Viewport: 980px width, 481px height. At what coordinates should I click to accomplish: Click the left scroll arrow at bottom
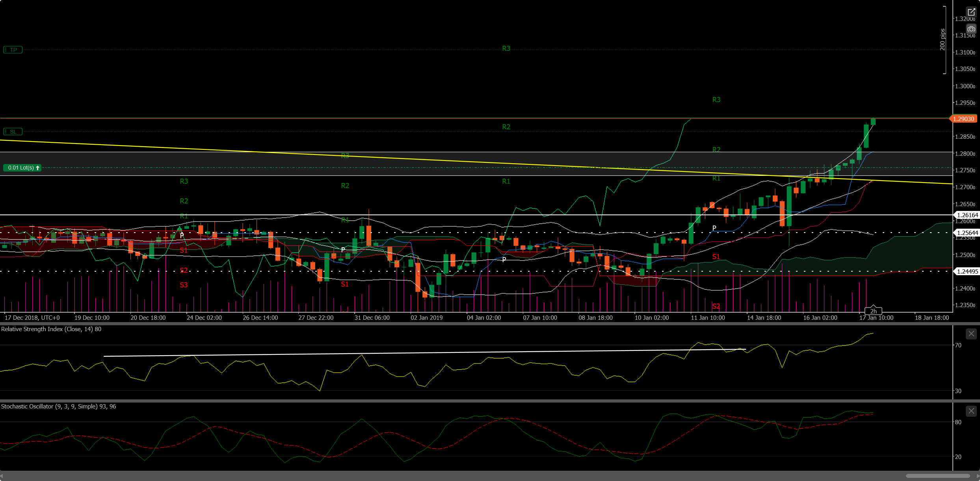pyautogui.click(x=2, y=476)
